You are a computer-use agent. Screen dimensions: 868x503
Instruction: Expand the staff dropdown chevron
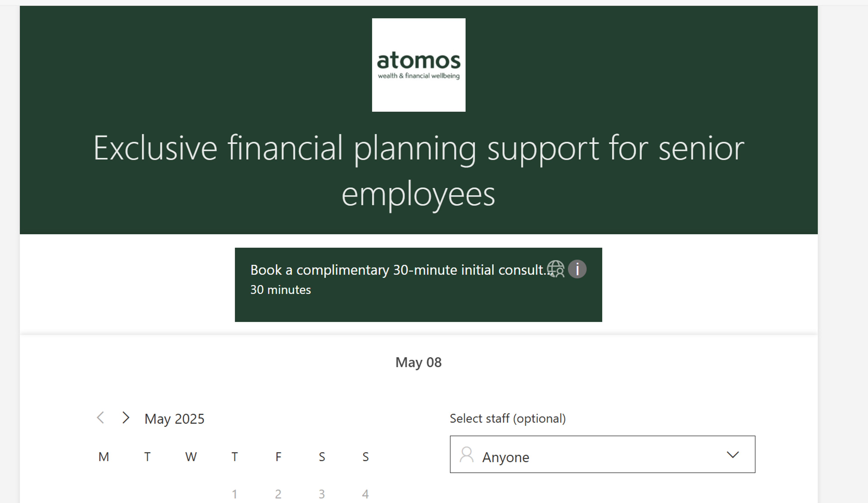pos(733,455)
